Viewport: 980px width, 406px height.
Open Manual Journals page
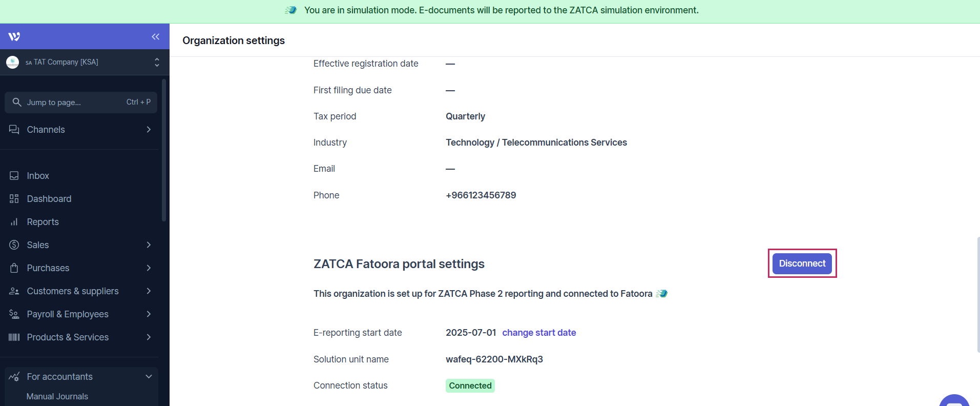tap(57, 396)
